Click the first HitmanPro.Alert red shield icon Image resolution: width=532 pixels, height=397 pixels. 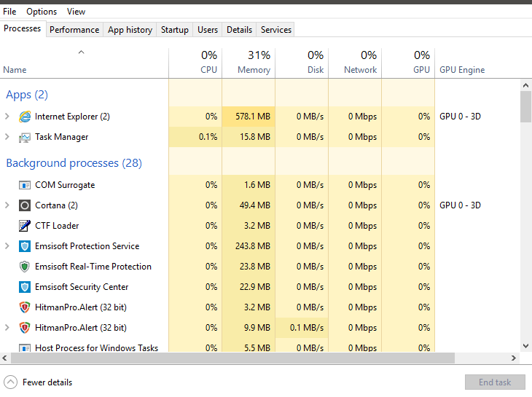[x=25, y=307]
